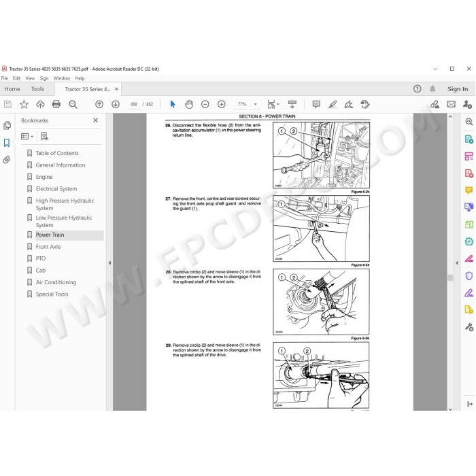Click the scrolling mode keyboard icon

click(292, 105)
